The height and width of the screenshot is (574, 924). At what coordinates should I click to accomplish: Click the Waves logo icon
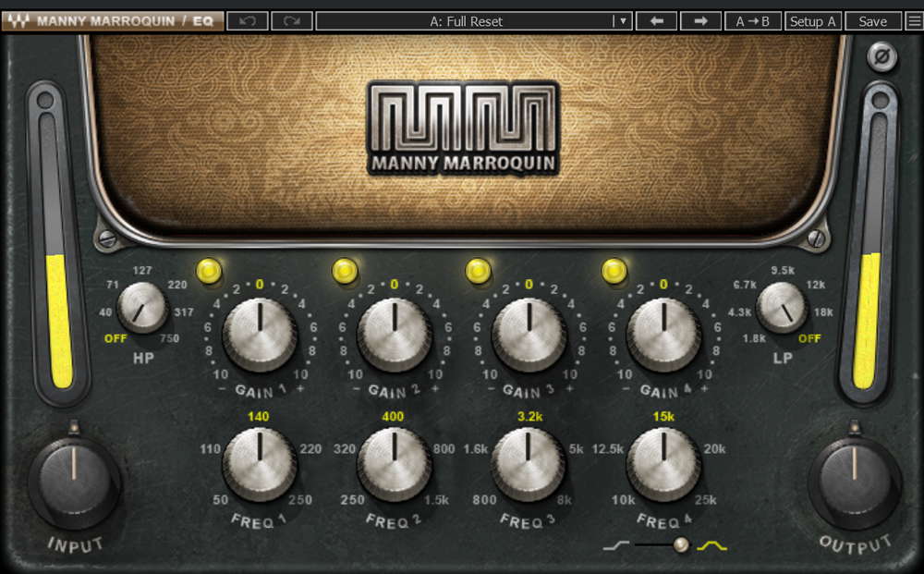click(18, 22)
